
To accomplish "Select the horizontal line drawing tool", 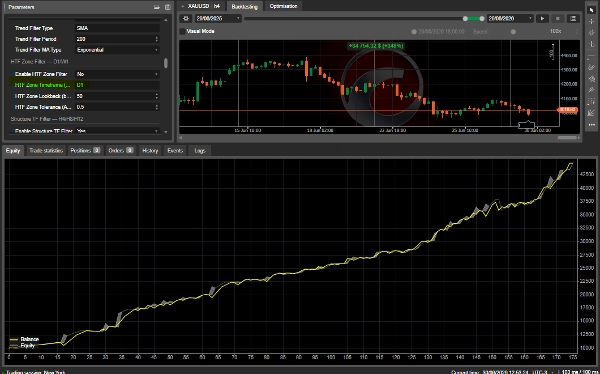I will click(x=591, y=56).
